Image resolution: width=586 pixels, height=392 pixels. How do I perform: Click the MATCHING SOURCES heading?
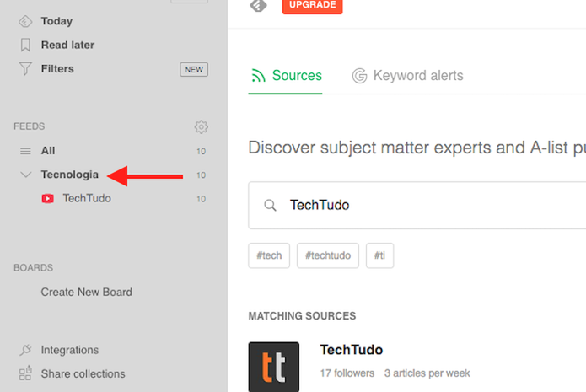302,316
